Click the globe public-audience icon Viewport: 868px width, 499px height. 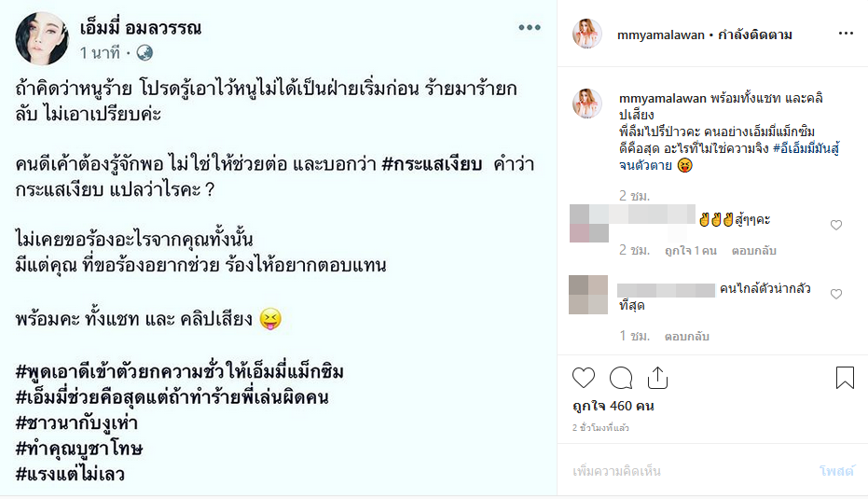(145, 53)
